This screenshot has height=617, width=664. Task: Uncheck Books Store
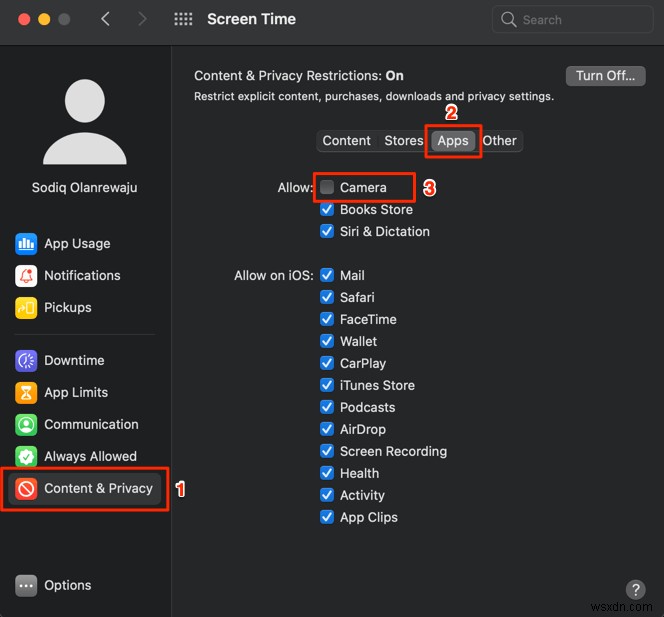[x=327, y=209]
